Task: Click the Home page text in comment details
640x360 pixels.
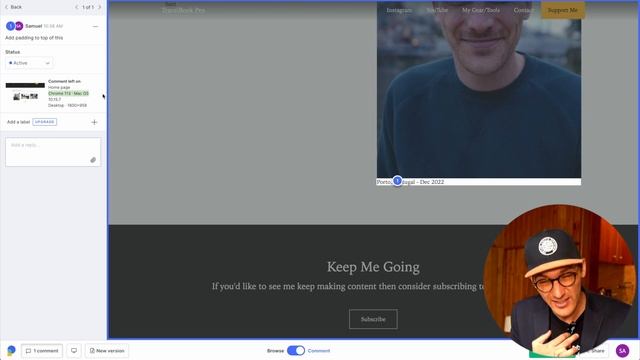Action: [x=59, y=87]
